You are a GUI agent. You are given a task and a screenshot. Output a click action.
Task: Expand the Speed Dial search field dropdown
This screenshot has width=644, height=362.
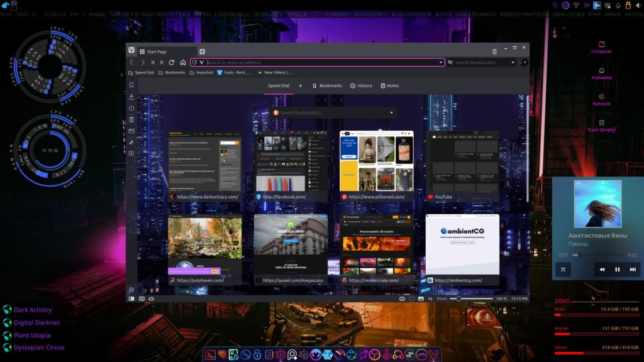[x=392, y=113]
